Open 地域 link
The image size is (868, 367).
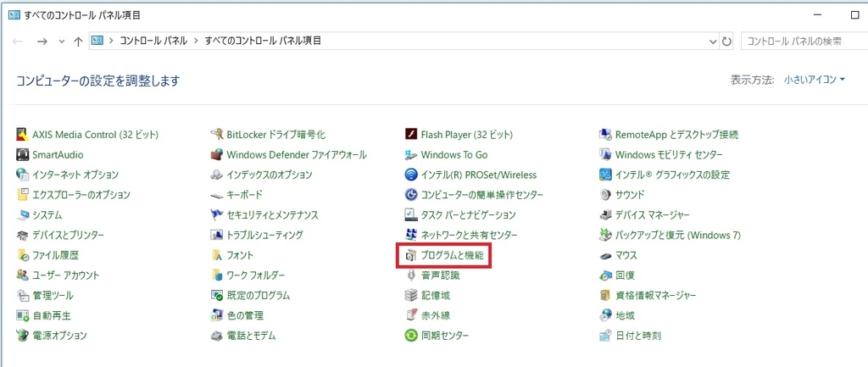coord(625,315)
